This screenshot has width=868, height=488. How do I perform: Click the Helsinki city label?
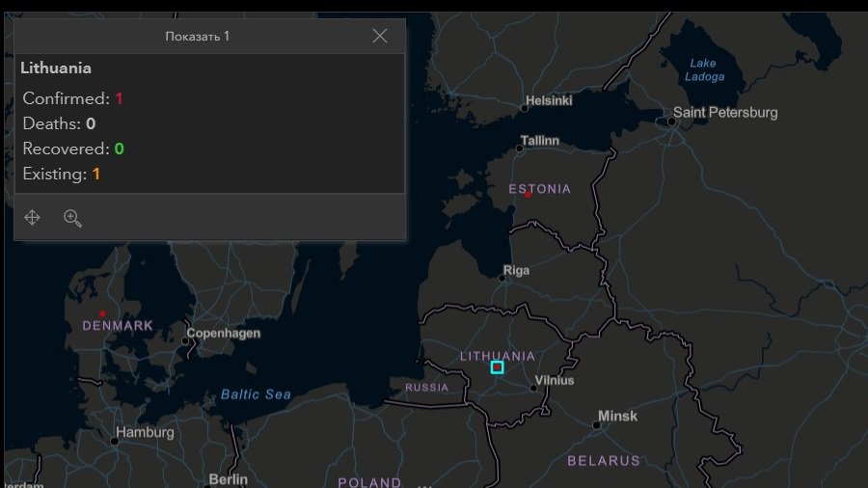548,100
